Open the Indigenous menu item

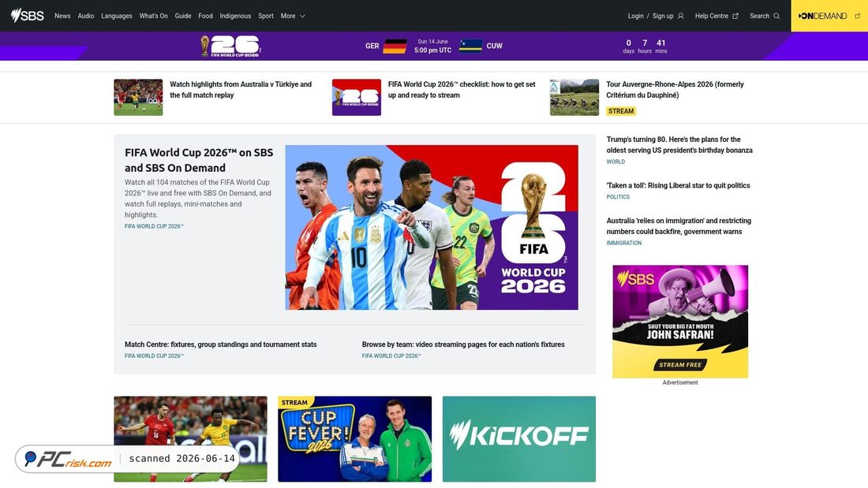pyautogui.click(x=235, y=16)
